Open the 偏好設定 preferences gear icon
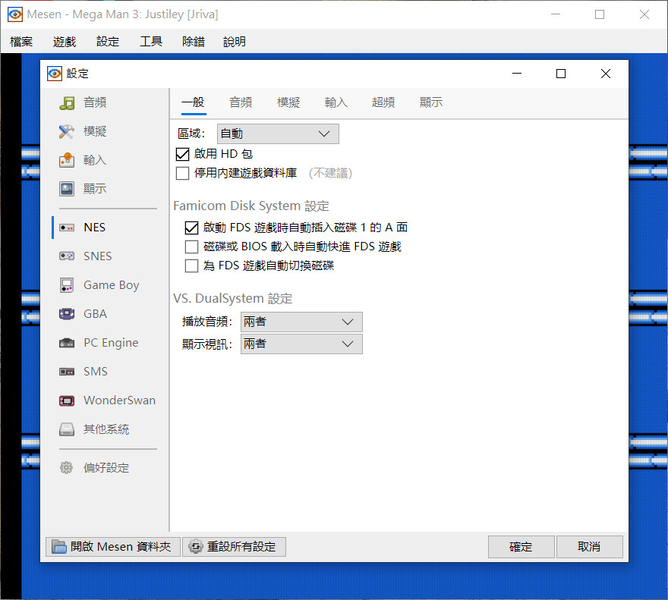This screenshot has height=600, width=668. click(66, 468)
